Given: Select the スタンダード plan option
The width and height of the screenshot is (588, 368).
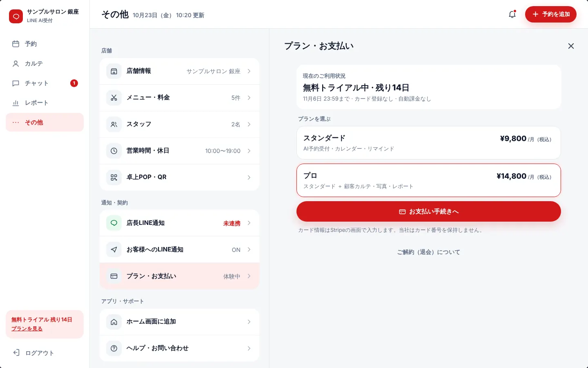Looking at the screenshot, I should [429, 143].
